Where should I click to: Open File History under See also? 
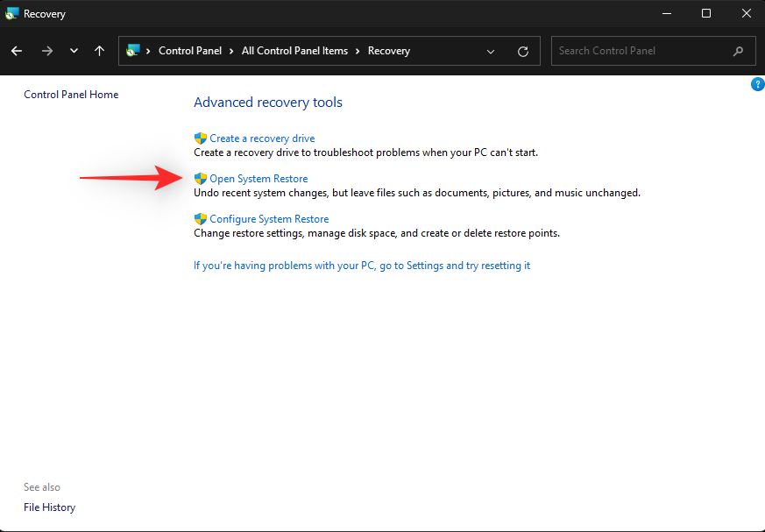pos(50,507)
